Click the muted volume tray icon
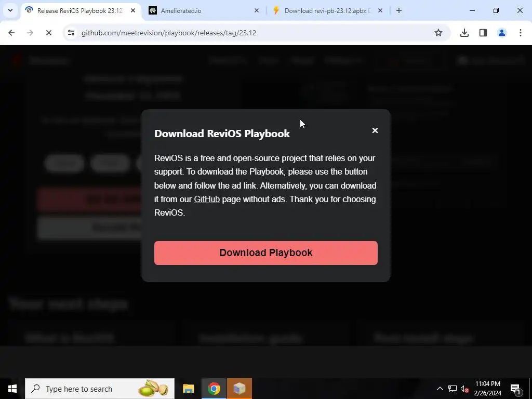Image resolution: width=532 pixels, height=399 pixels. coord(465,389)
